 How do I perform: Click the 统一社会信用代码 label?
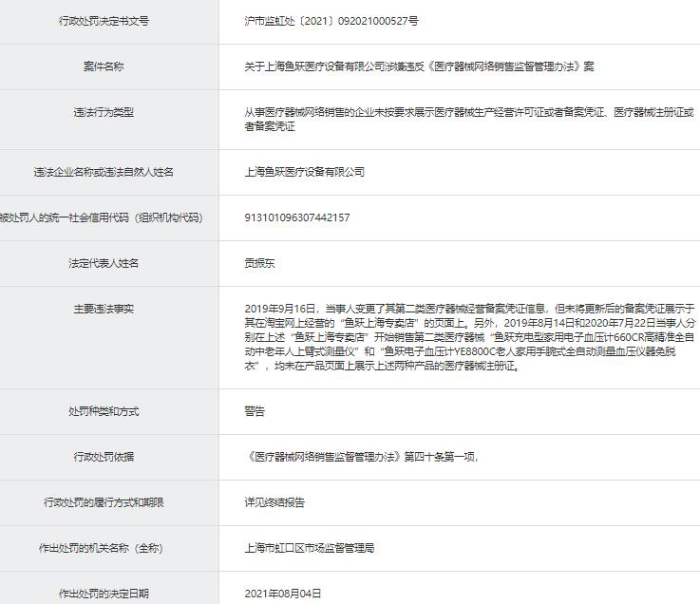pos(101,217)
